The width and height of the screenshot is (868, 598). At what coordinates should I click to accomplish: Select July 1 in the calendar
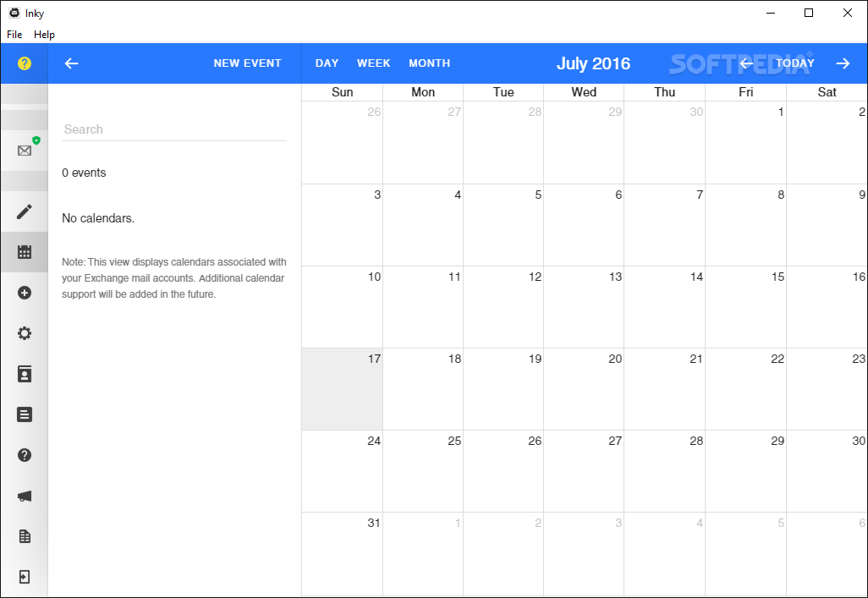(x=745, y=143)
